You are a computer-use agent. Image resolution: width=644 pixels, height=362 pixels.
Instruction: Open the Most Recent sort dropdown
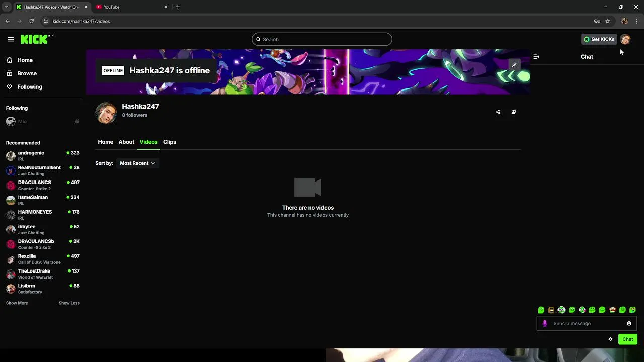(x=137, y=163)
